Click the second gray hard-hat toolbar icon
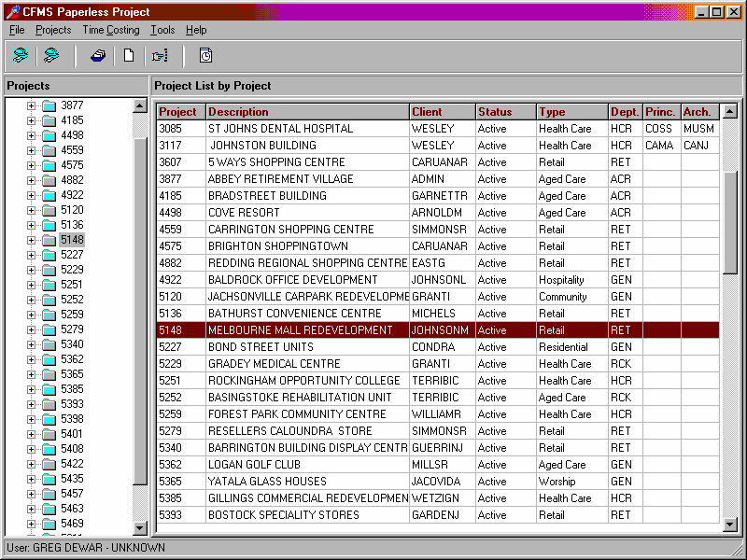Image resolution: width=747 pixels, height=560 pixels. (51, 56)
